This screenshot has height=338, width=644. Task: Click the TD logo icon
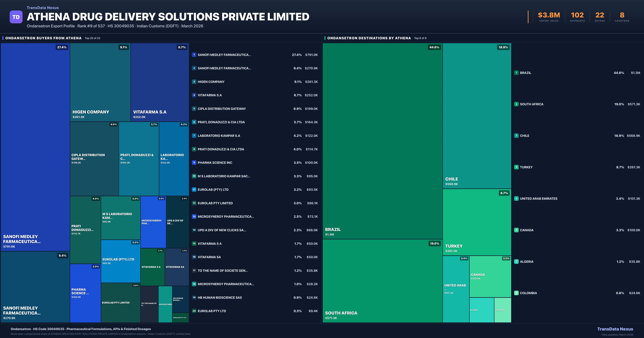[16, 17]
